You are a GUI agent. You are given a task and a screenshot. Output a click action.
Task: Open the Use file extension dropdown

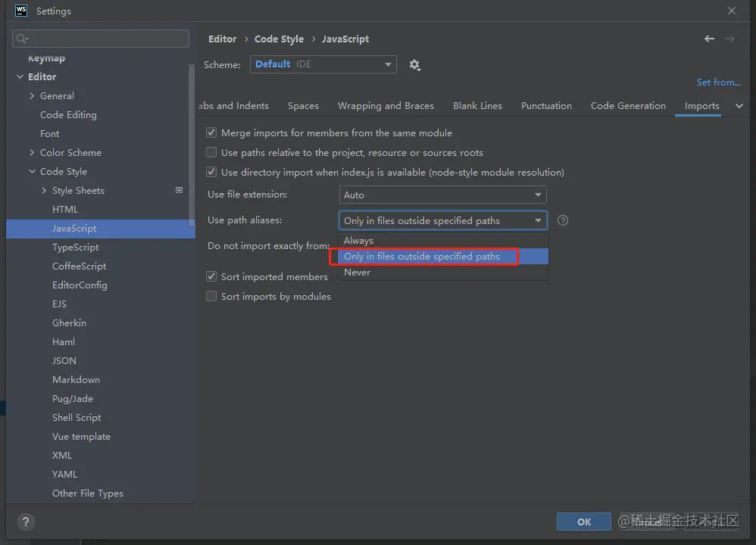coord(442,195)
